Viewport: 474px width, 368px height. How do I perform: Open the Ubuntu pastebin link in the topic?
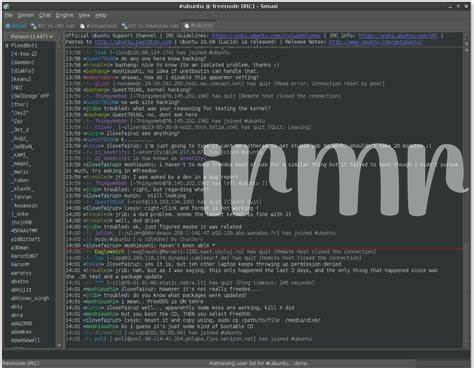point(133,42)
